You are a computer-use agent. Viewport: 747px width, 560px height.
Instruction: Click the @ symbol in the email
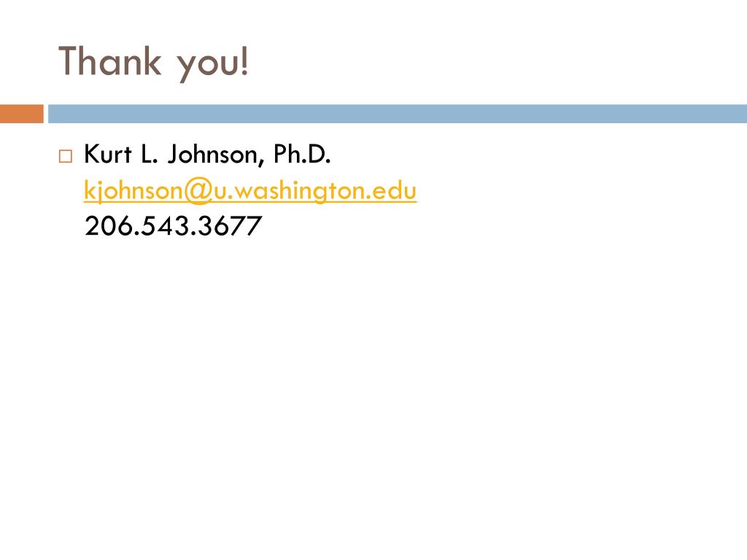click(198, 191)
